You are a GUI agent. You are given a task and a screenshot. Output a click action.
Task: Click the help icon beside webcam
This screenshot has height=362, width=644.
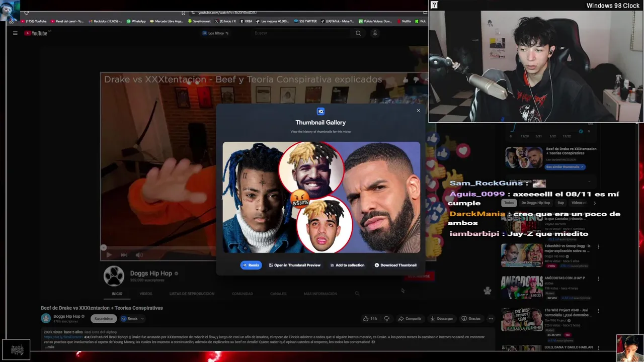[x=434, y=5]
